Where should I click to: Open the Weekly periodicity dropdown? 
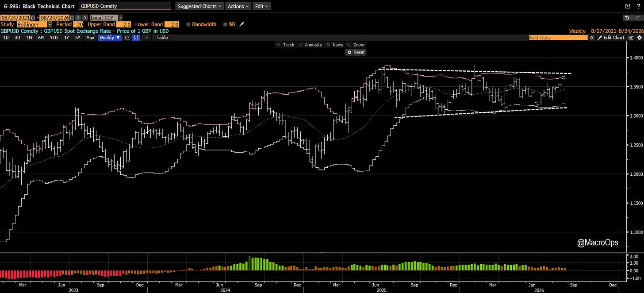pos(109,38)
